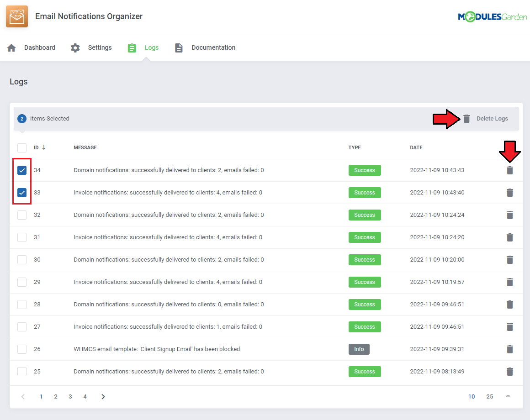The width and height of the screenshot is (530, 420).
Task: Delete log entry 26 with its trash icon
Action: pos(510,349)
